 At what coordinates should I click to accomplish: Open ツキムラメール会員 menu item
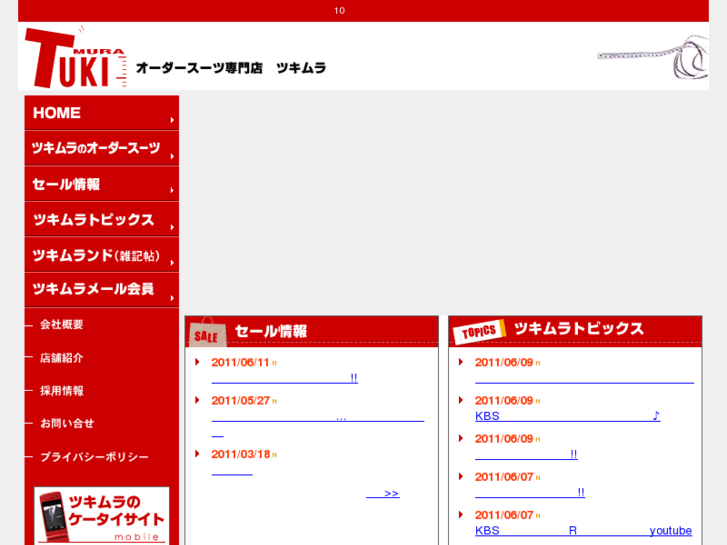102,289
